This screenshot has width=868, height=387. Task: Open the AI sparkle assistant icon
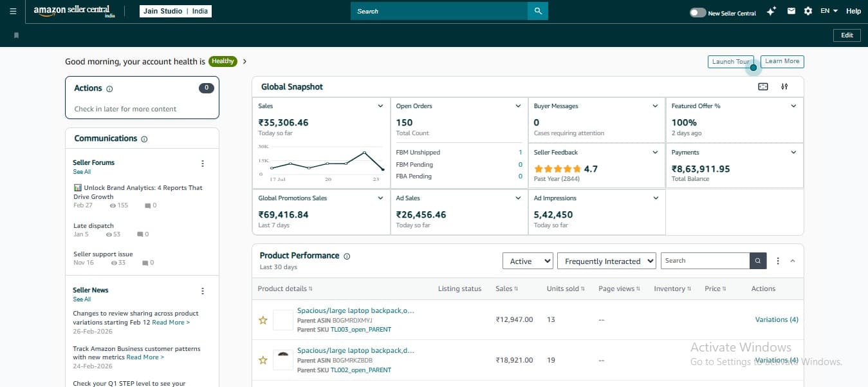click(771, 12)
